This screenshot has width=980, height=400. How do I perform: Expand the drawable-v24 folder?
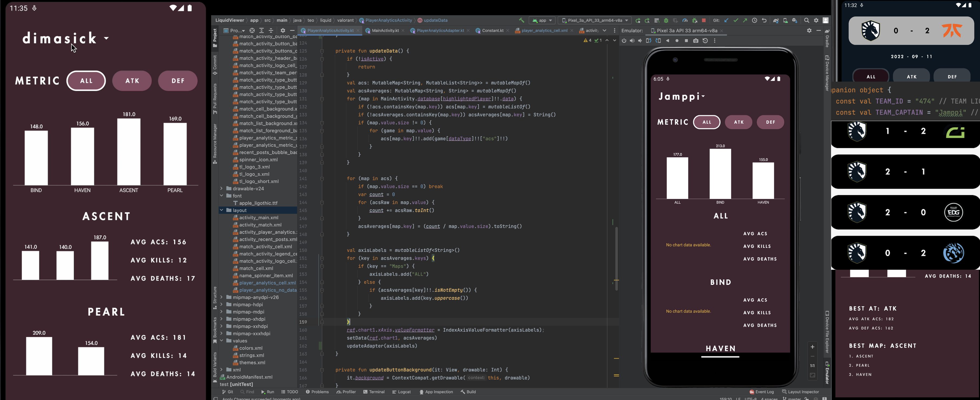coord(221,189)
